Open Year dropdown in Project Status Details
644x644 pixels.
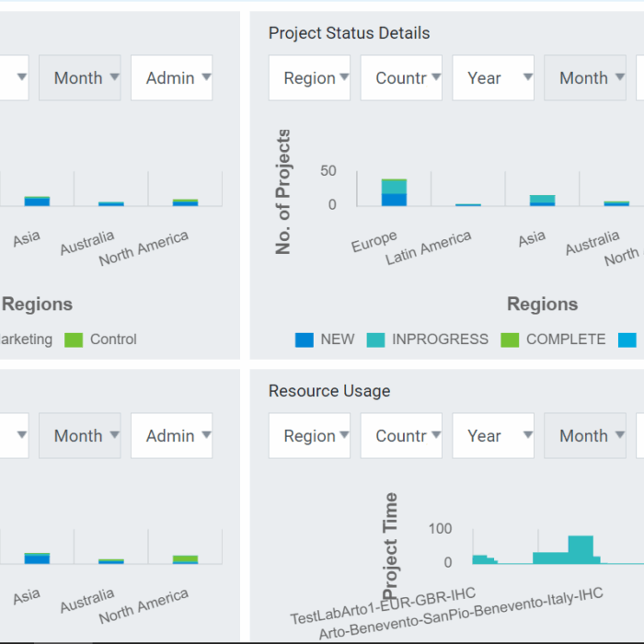click(x=493, y=77)
